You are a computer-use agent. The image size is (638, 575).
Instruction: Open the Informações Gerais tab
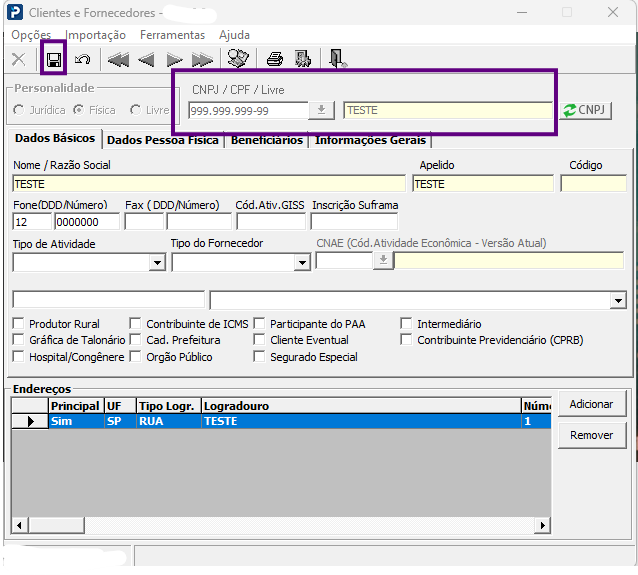pos(370,140)
